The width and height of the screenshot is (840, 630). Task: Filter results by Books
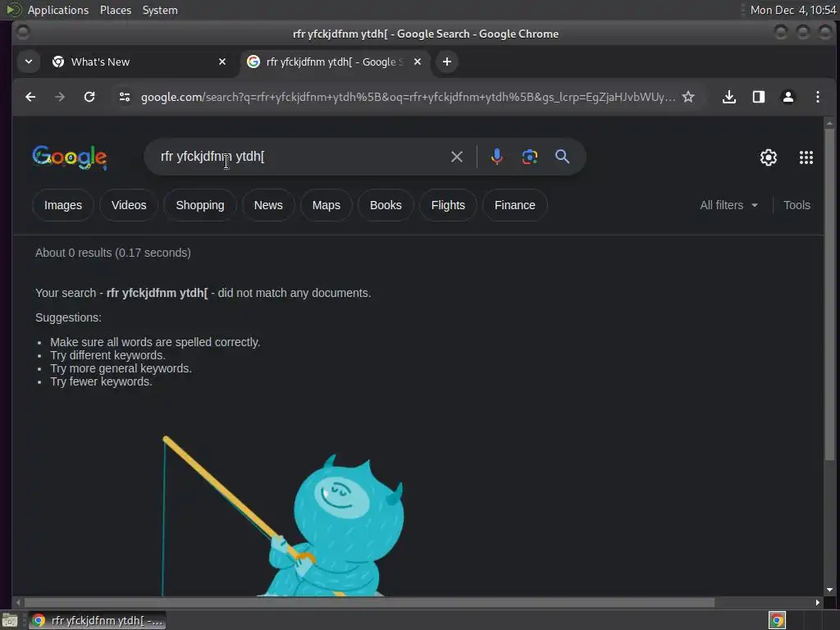tap(386, 205)
